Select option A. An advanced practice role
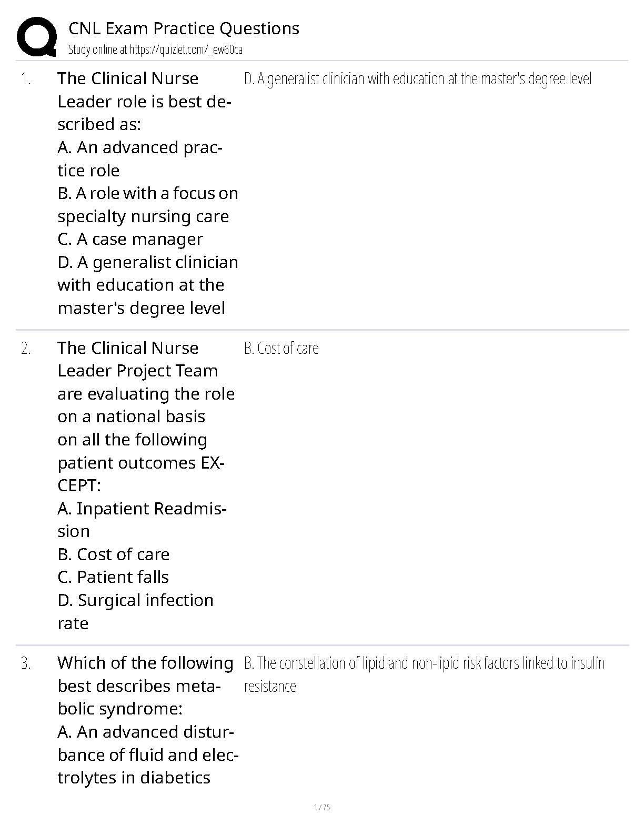This screenshot has height=834, width=644. [140, 159]
